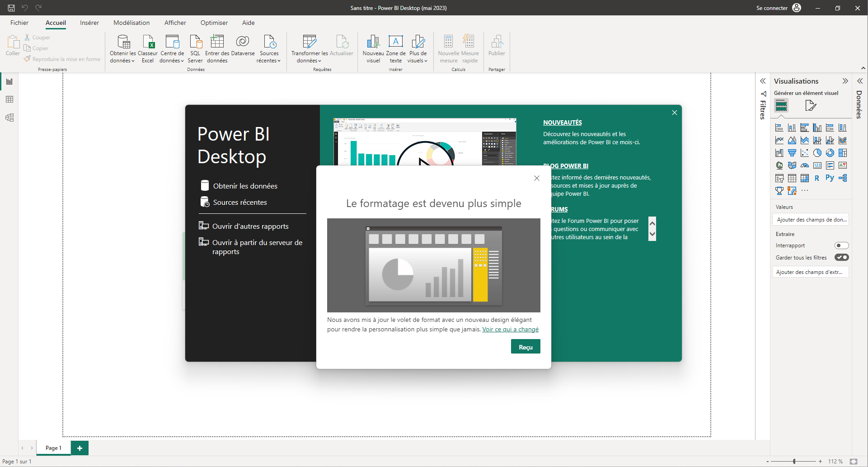Image resolution: width=868 pixels, height=467 pixels.
Task: Click the Dataverse ribbon icon
Action: [x=243, y=45]
